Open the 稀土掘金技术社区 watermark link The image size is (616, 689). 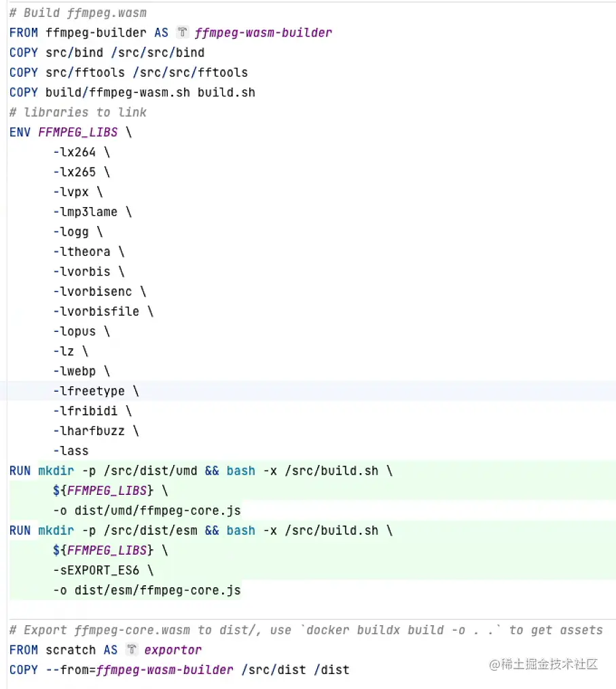pos(543,666)
